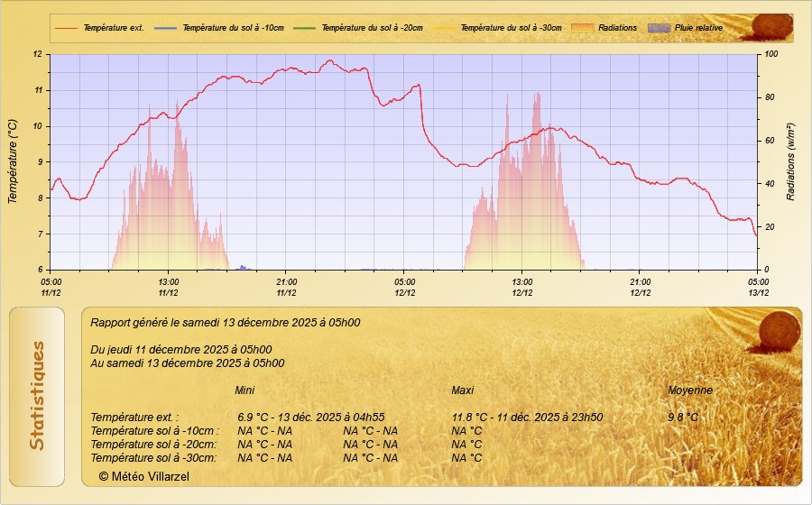Click the © Météo Villarzel credit text
The height and width of the screenshot is (505, 812).
[144, 475]
